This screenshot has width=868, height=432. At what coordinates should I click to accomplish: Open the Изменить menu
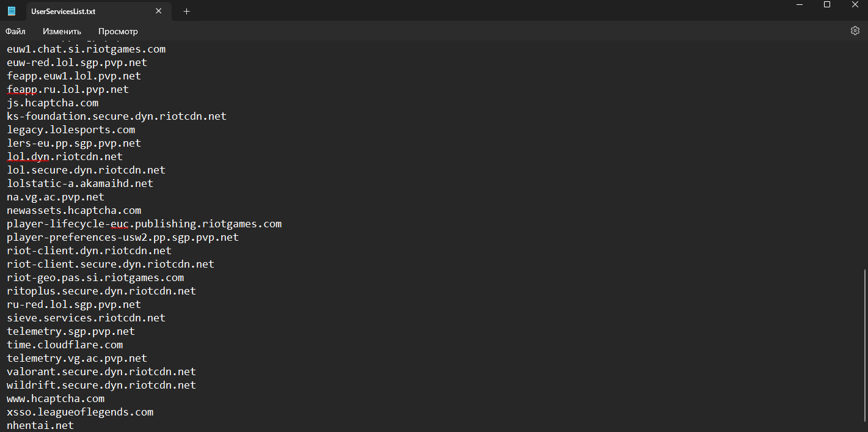tap(62, 31)
